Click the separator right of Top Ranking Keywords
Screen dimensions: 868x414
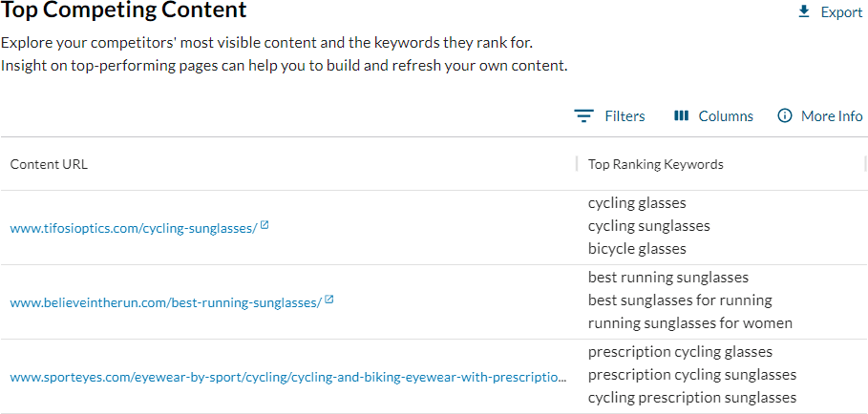pyautogui.click(x=865, y=164)
